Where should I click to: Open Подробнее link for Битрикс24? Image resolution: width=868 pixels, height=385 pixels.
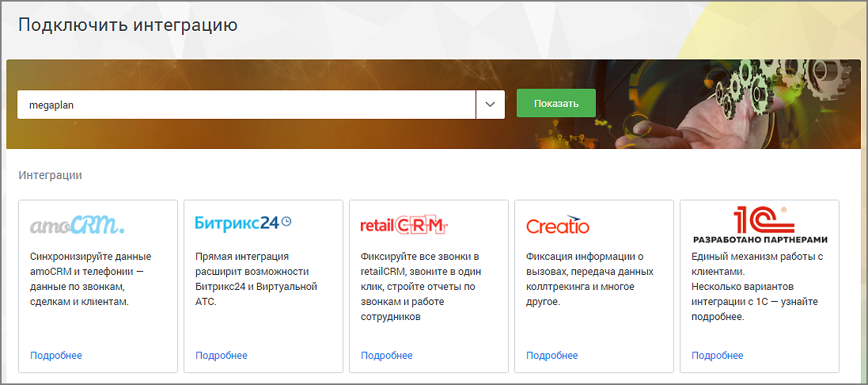[x=222, y=356]
